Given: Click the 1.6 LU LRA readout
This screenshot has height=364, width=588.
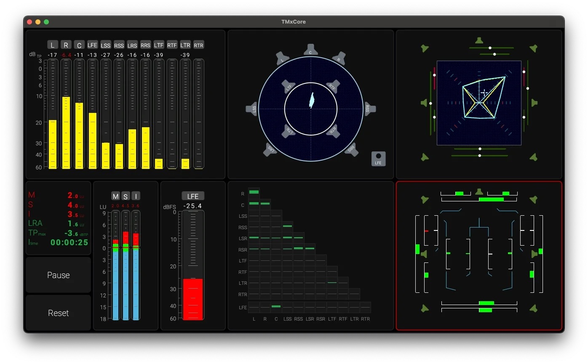Looking at the screenshot, I should pyautogui.click(x=76, y=224).
